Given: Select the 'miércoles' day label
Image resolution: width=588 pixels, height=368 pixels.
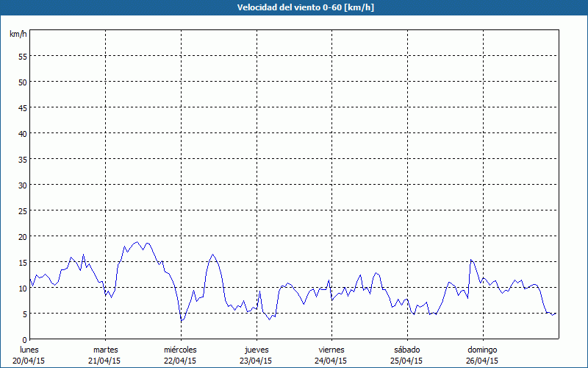Looking at the screenshot, I should click(180, 350).
